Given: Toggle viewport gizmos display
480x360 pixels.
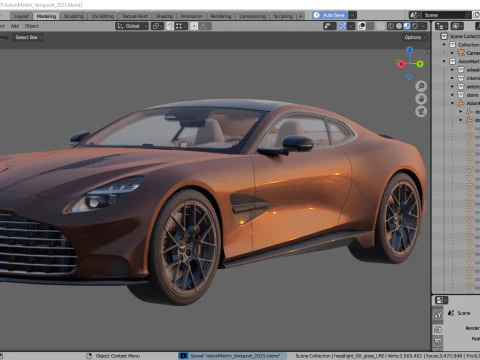Looking at the screenshot, I should [343, 26].
